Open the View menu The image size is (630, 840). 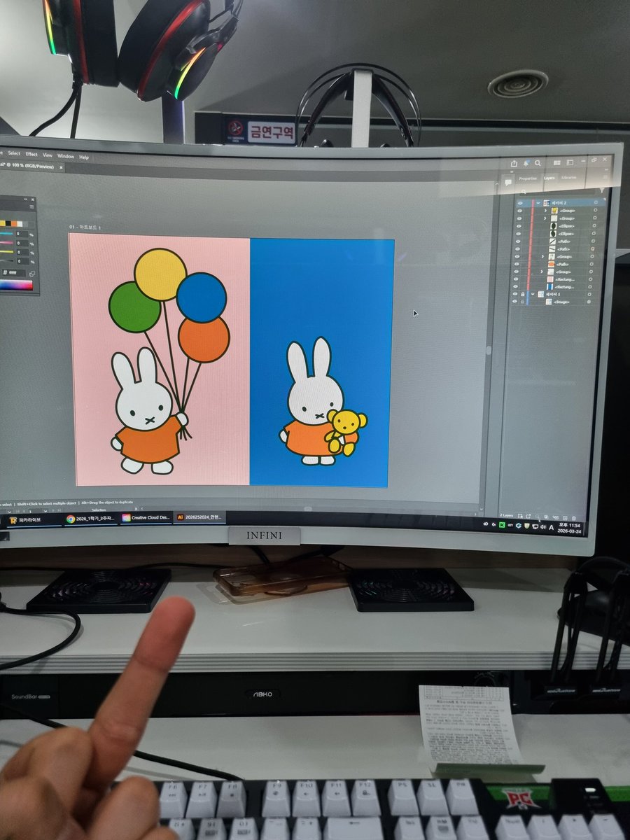click(48, 155)
